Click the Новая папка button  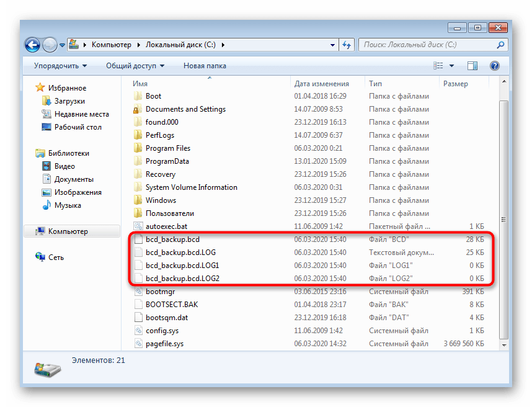(x=205, y=66)
